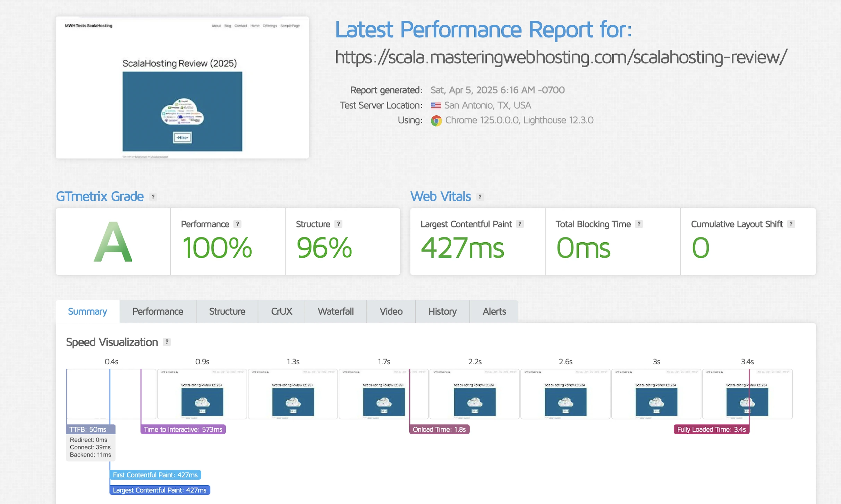841x504 pixels.
Task: Open Cumulative Layout Shift help icon
Action: 791,224
